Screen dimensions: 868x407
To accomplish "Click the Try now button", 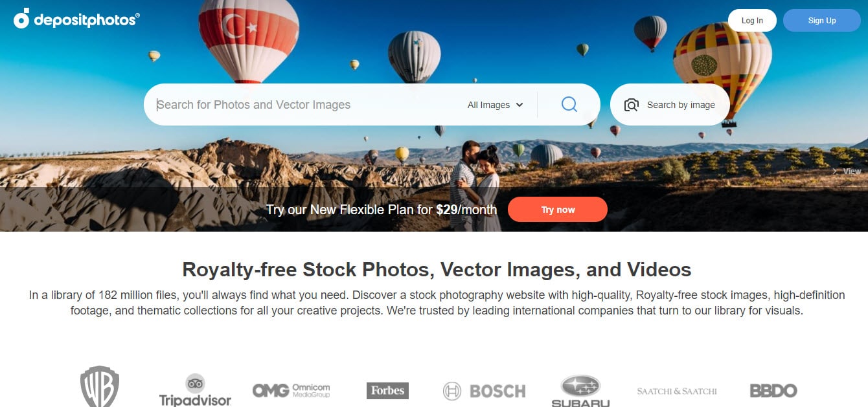I will click(x=558, y=210).
